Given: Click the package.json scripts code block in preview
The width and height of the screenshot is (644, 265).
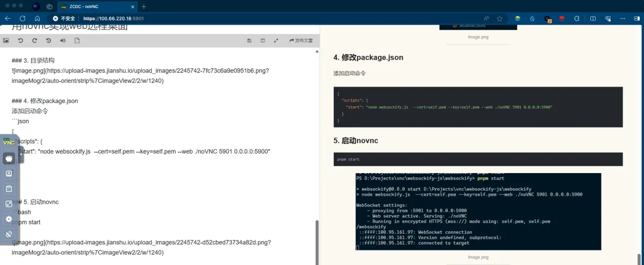Looking at the screenshot, I should point(478,107).
